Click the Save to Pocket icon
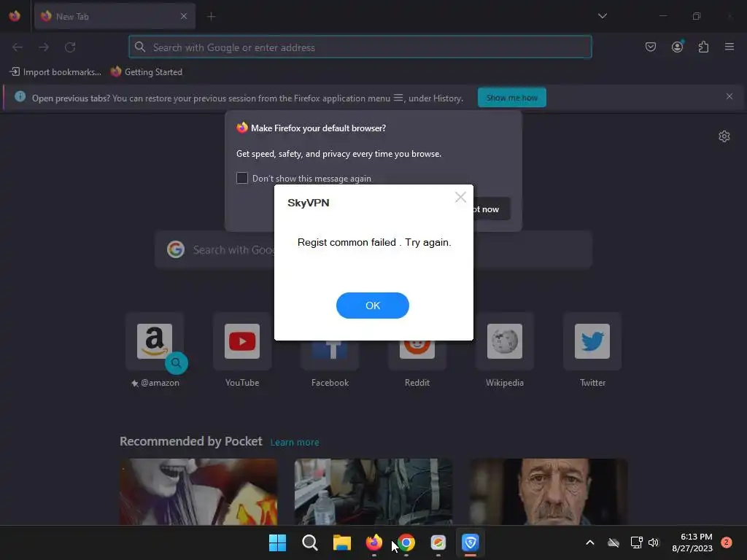Viewport: 747px width, 560px height. pyautogui.click(x=651, y=47)
